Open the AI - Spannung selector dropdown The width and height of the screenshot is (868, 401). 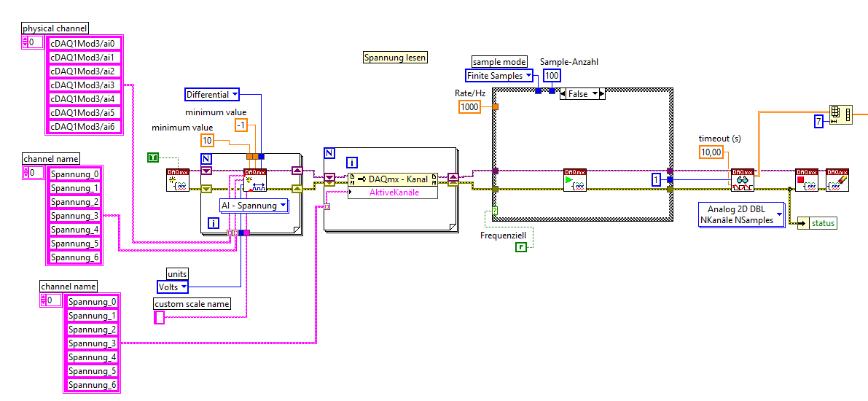click(254, 206)
